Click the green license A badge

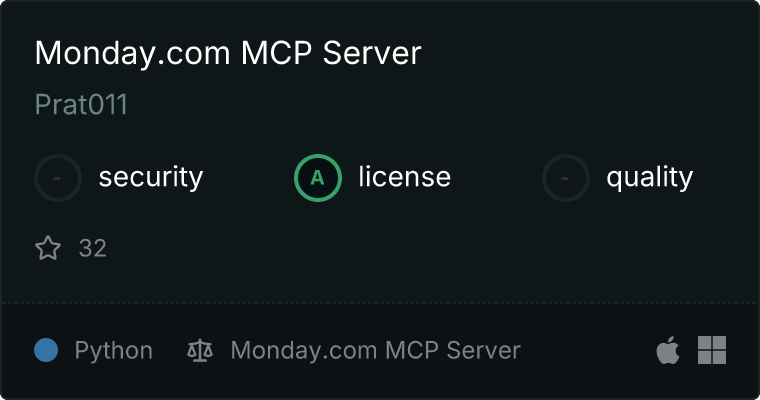[317, 178]
